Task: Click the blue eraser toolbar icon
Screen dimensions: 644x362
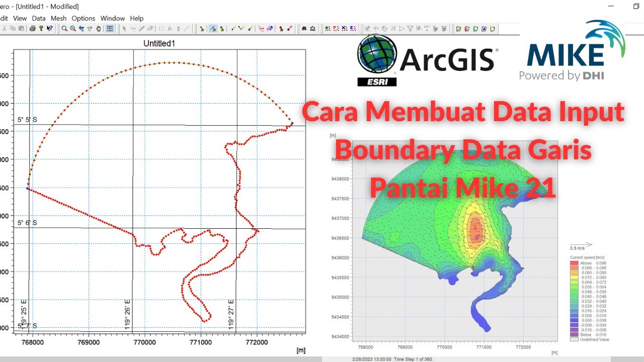Action: point(270,29)
